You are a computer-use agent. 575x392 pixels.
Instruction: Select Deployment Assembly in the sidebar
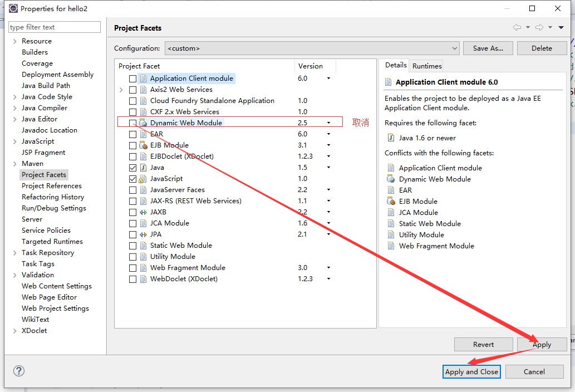pos(57,75)
